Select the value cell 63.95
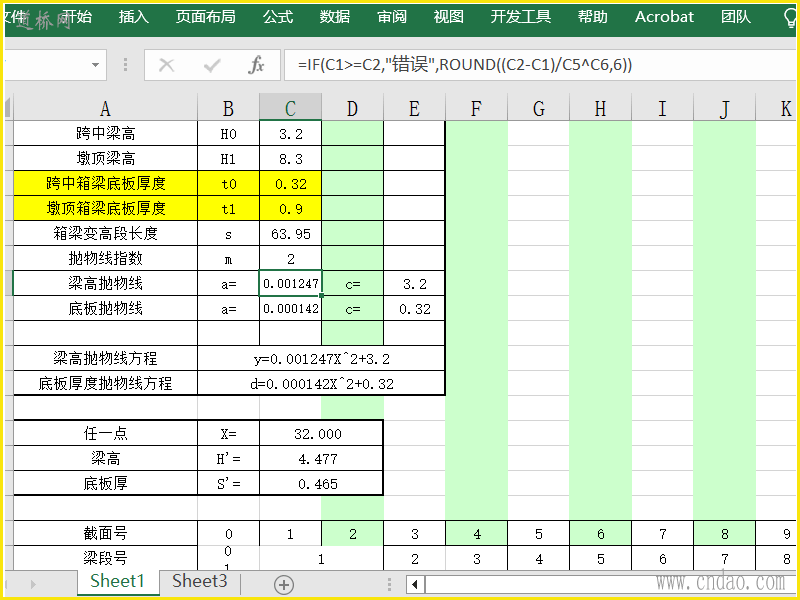The width and height of the screenshot is (800, 600). (x=290, y=233)
